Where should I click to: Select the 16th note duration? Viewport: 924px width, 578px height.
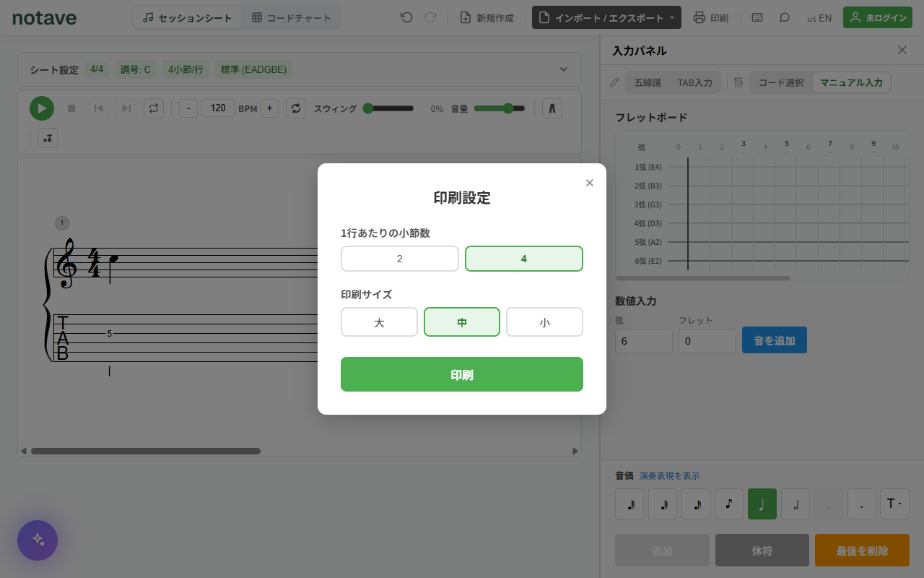[x=696, y=504]
